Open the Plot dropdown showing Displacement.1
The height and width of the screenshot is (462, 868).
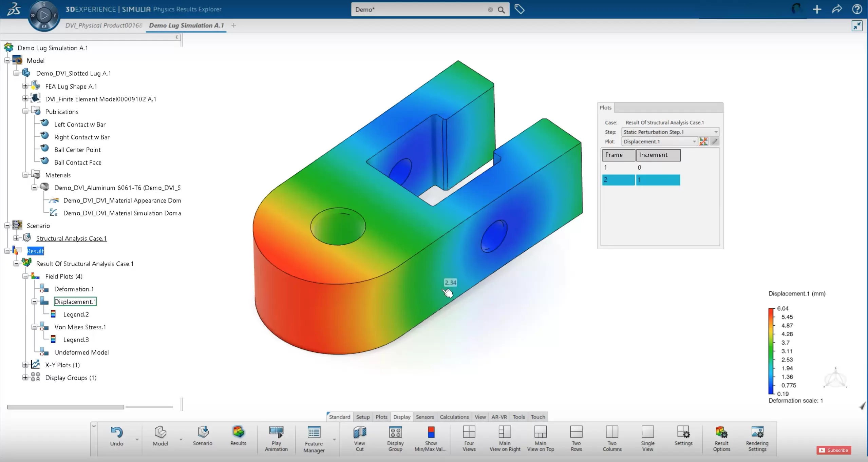click(659, 141)
